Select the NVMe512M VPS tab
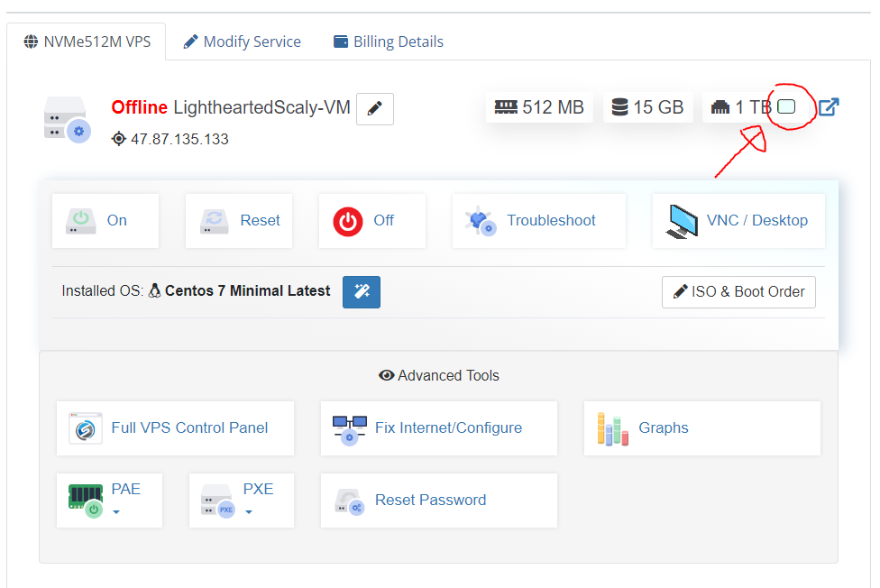Image resolution: width=880 pixels, height=588 pixels. tap(87, 41)
